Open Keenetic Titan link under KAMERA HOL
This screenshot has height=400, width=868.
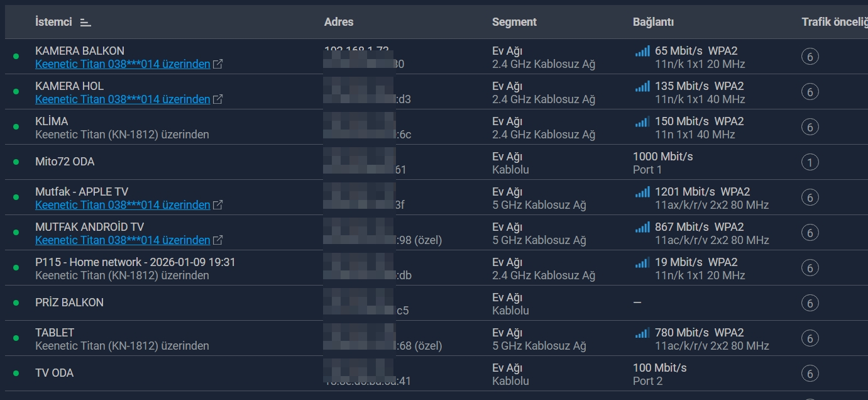[123, 99]
